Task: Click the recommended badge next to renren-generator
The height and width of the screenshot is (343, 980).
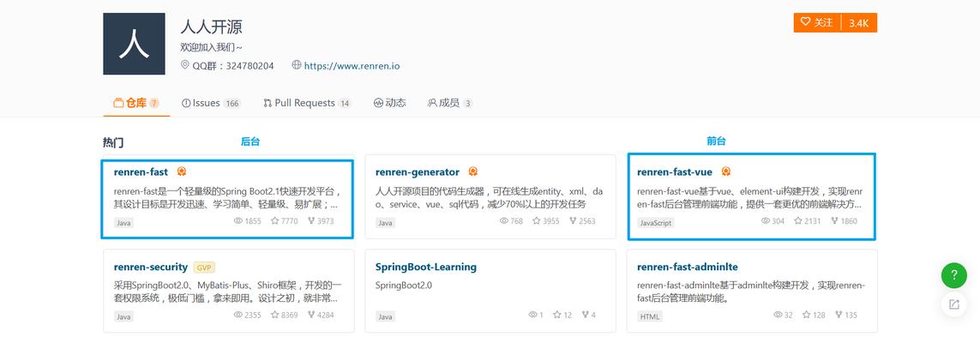Action: 473,171
